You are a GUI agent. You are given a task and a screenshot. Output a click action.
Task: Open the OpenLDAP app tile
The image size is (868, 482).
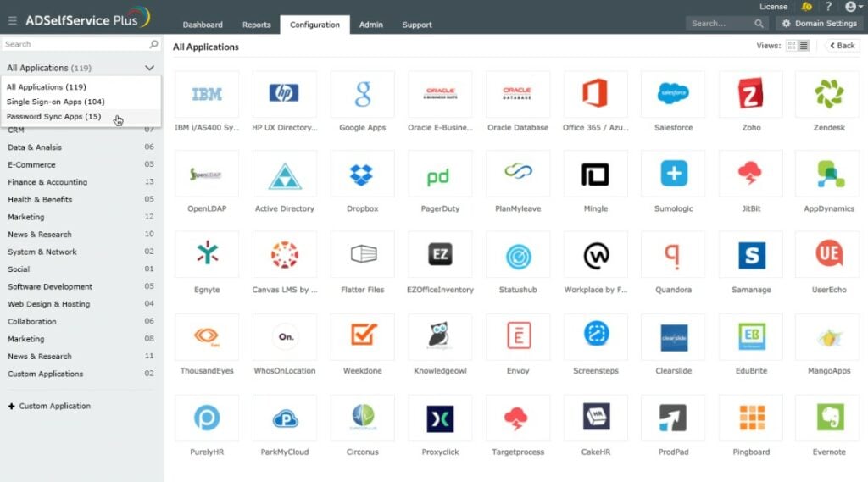[x=207, y=175]
